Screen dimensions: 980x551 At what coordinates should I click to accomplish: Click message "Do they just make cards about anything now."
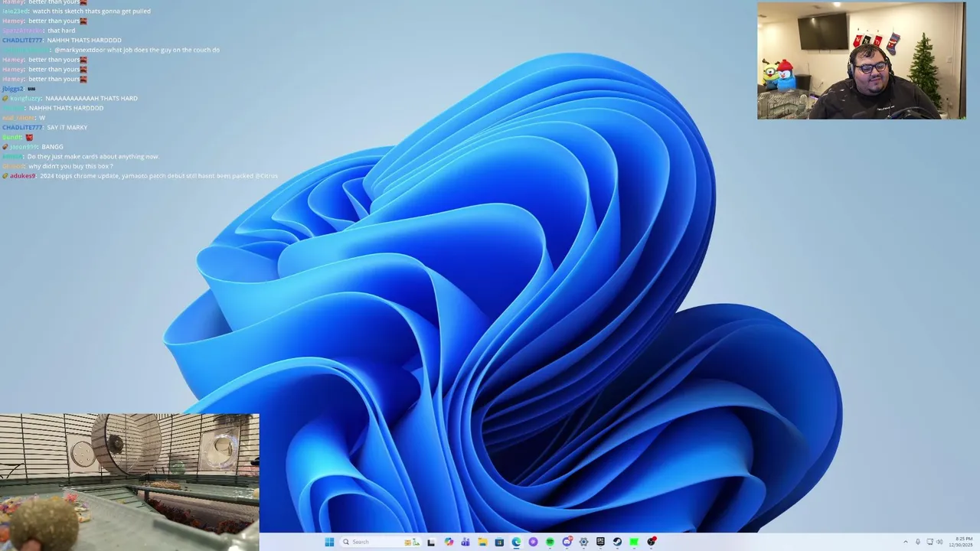pyautogui.click(x=93, y=156)
